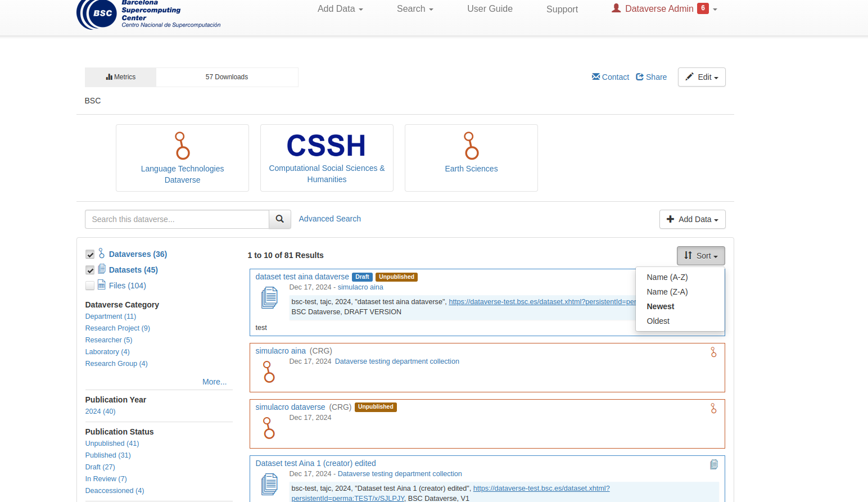Open the Edit dropdown button
The image size is (868, 502).
[702, 77]
